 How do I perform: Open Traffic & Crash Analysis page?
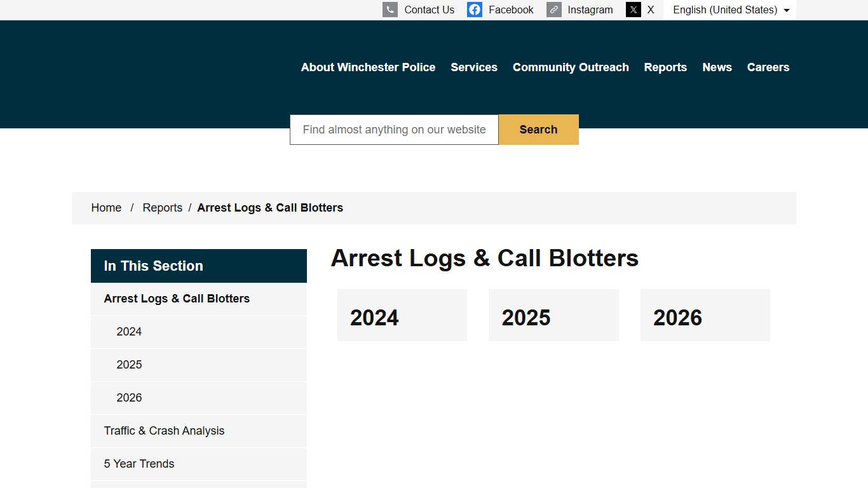164,431
